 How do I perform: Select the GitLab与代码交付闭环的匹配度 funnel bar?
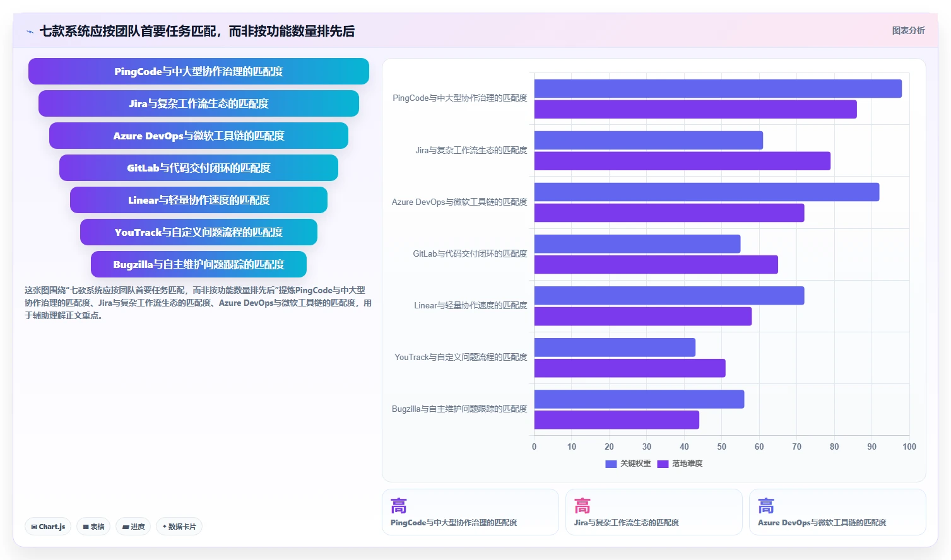point(199,168)
